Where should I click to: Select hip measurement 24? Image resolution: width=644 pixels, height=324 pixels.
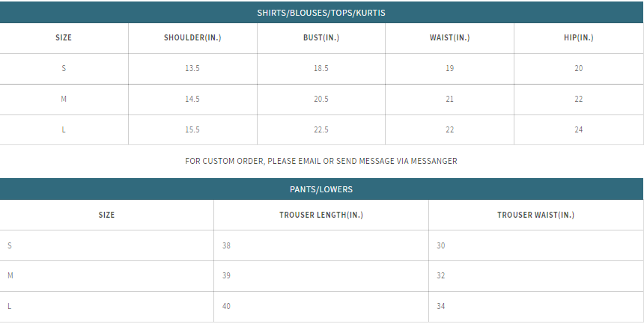[x=578, y=130]
